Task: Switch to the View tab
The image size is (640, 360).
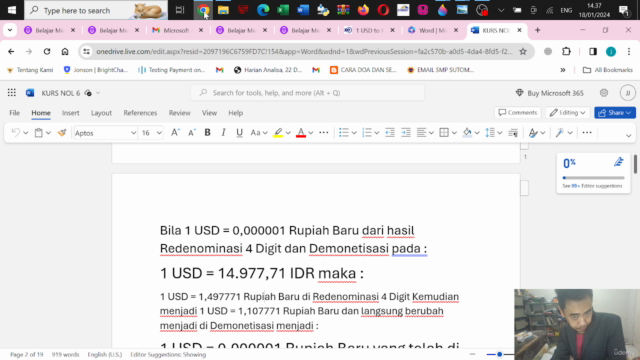Action: [209, 113]
